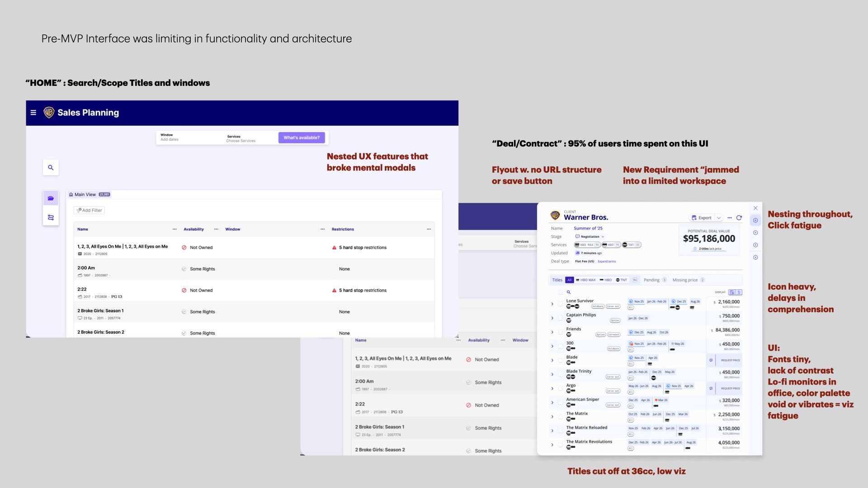The image size is (868, 488).
Task: Click the info icon beside '2 titles lack price'
Action: pyautogui.click(x=695, y=249)
